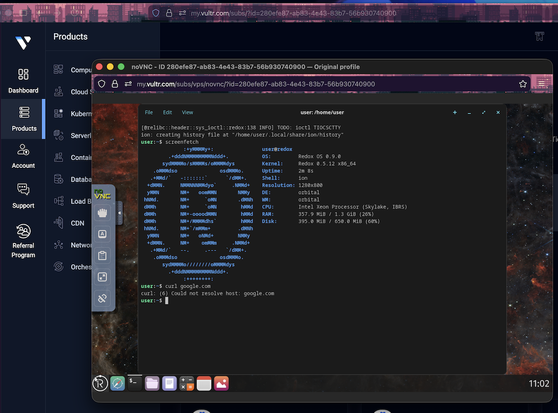Select Compute in Products list
This screenshot has width=558, height=413.
click(x=73, y=70)
